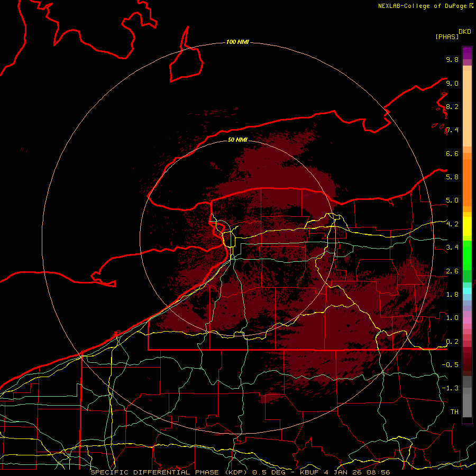Click the 9.8 scale value
The height and width of the screenshot is (476, 476).
pos(452,59)
